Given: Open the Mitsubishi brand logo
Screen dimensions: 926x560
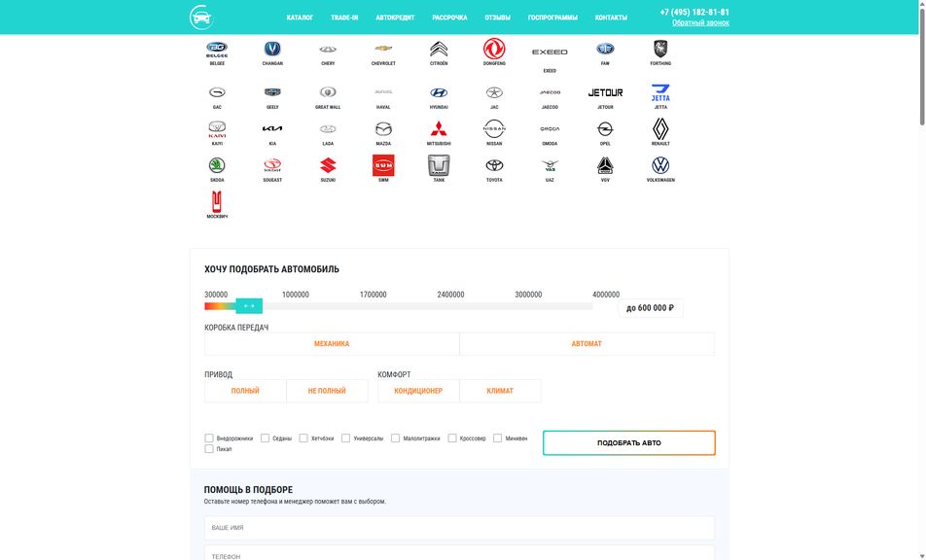Looking at the screenshot, I should coord(439,128).
